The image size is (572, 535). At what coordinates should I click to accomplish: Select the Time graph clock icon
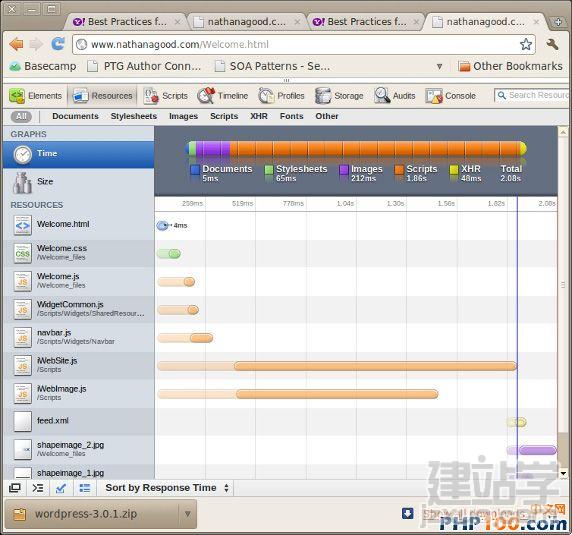pos(23,154)
